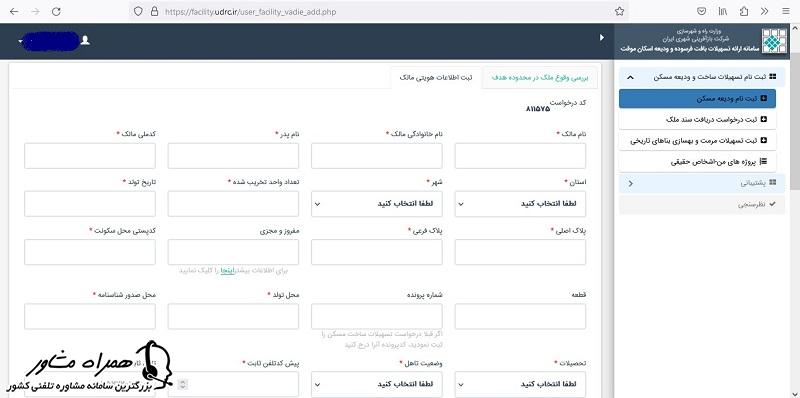Reload the page with the refresh icon

pos(57,11)
